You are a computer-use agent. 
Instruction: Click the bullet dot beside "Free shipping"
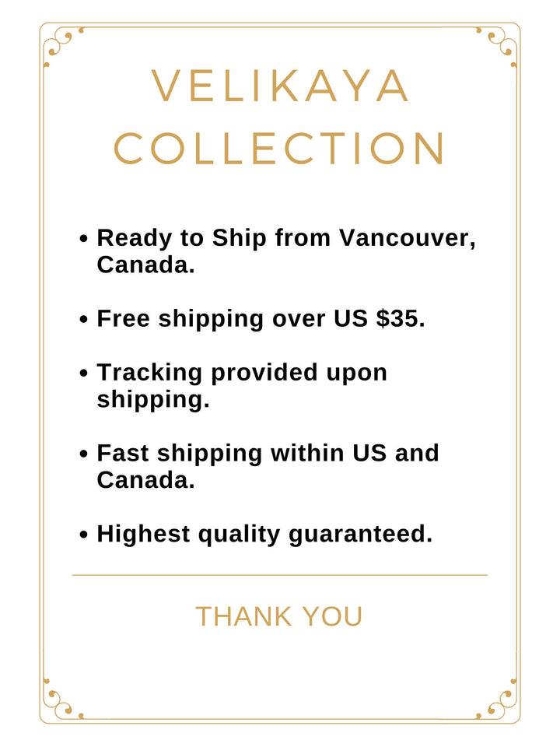[85, 320]
